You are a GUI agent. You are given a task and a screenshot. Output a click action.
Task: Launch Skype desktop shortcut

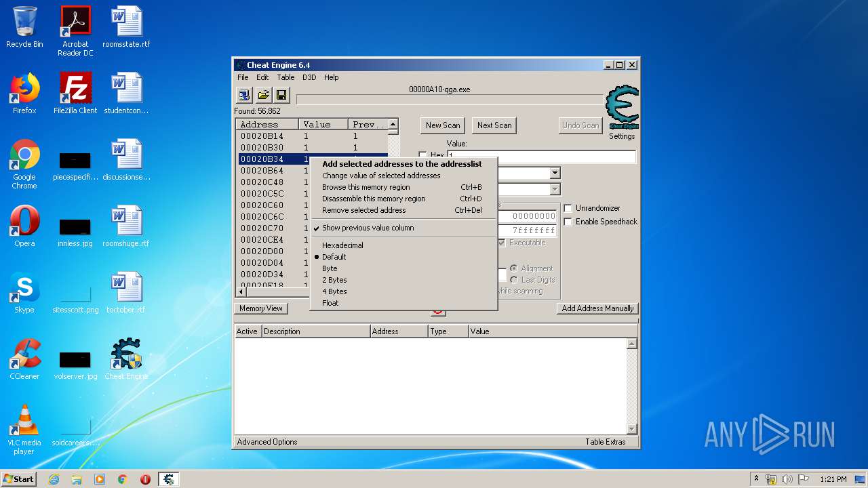(x=24, y=293)
